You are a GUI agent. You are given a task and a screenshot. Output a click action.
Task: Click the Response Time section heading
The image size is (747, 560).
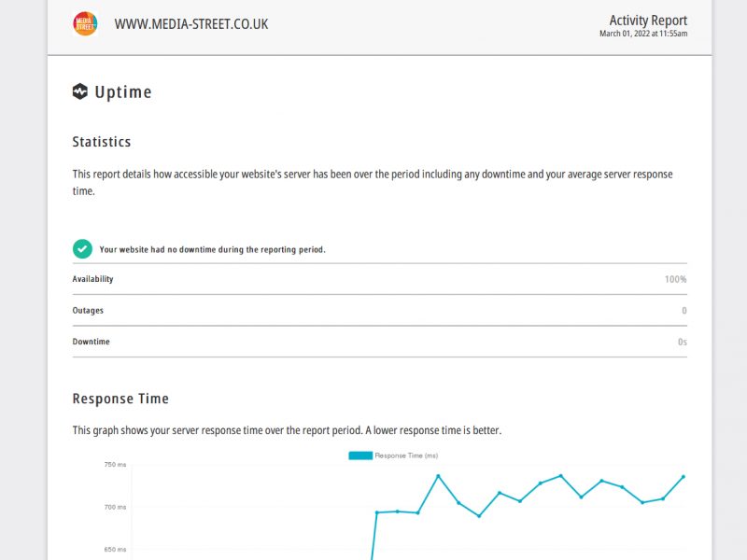120,399
